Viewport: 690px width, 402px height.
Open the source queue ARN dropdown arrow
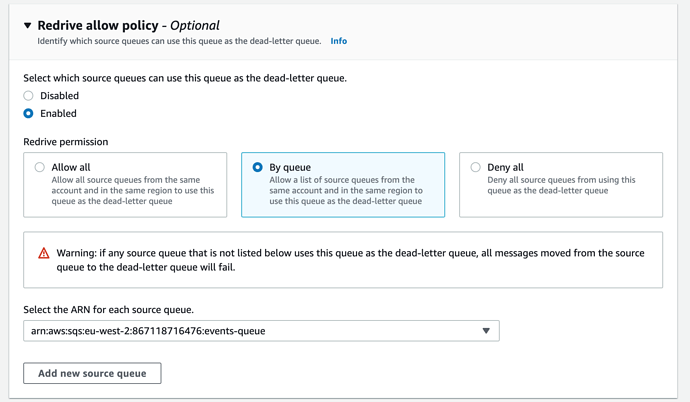(x=486, y=331)
